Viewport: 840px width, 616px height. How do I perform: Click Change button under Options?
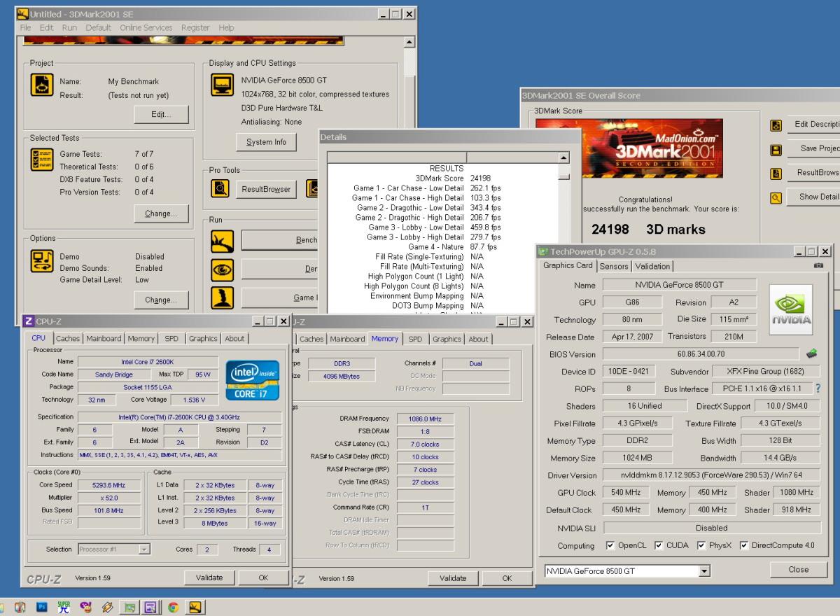click(x=161, y=300)
